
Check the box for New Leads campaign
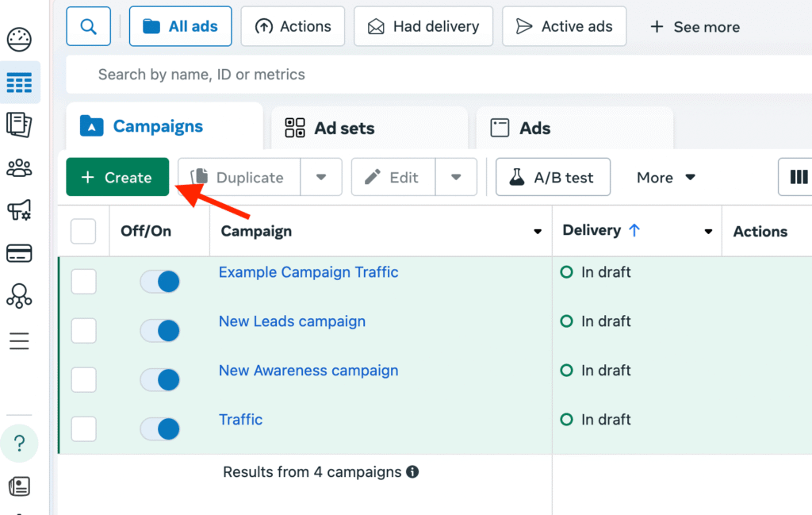84,331
